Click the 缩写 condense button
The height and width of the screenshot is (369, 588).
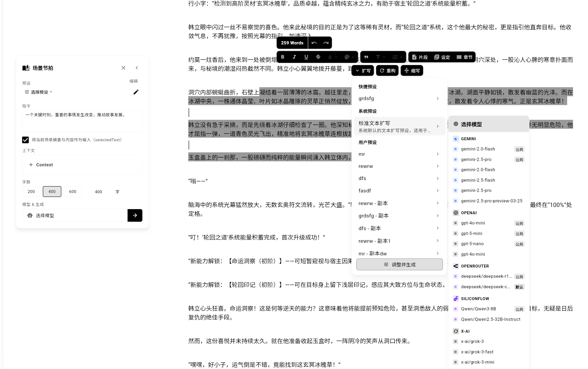[412, 71]
